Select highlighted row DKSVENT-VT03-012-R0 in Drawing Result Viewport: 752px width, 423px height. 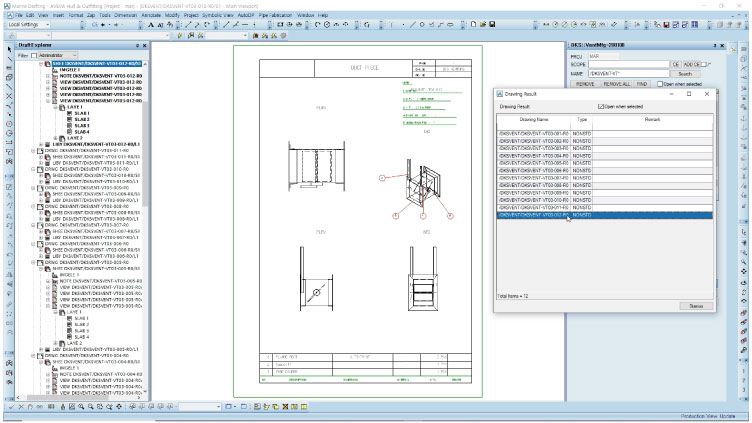[604, 215]
